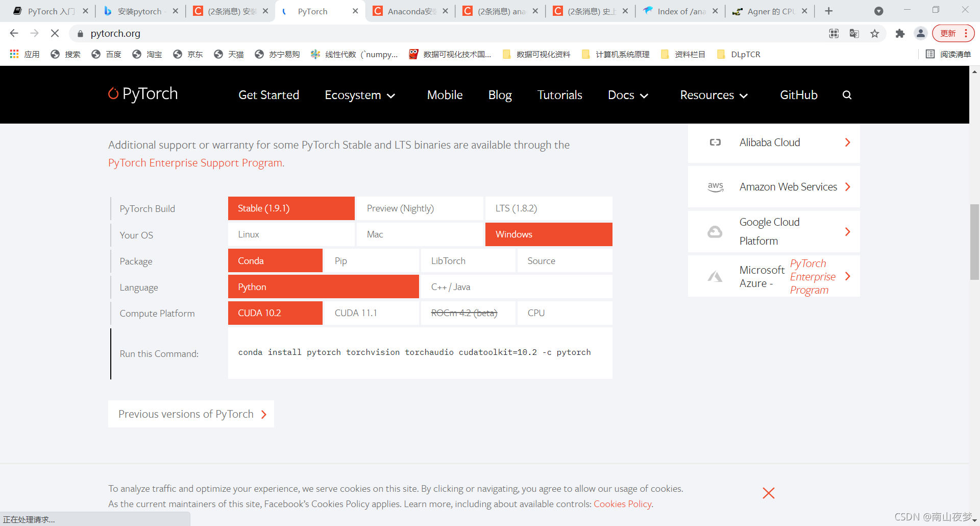Viewport: 980px width, 526px height.
Task: Open the Tutorials nav item
Action: (x=559, y=95)
